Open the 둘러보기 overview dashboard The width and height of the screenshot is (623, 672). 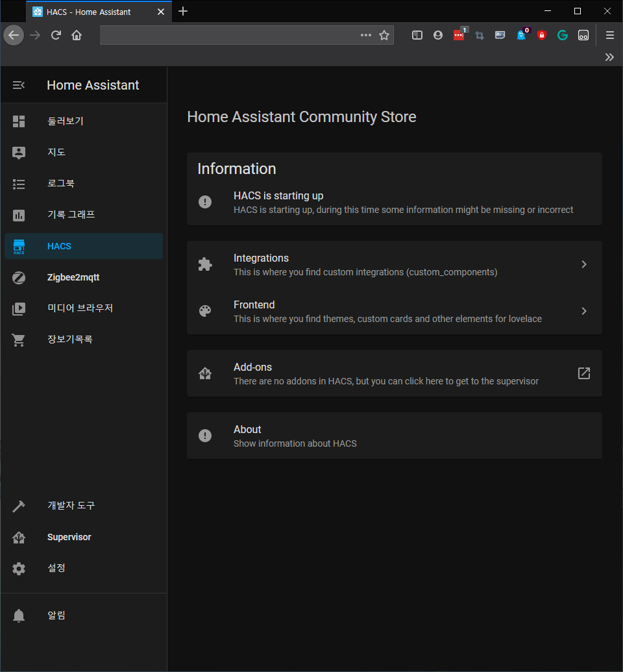coord(84,121)
